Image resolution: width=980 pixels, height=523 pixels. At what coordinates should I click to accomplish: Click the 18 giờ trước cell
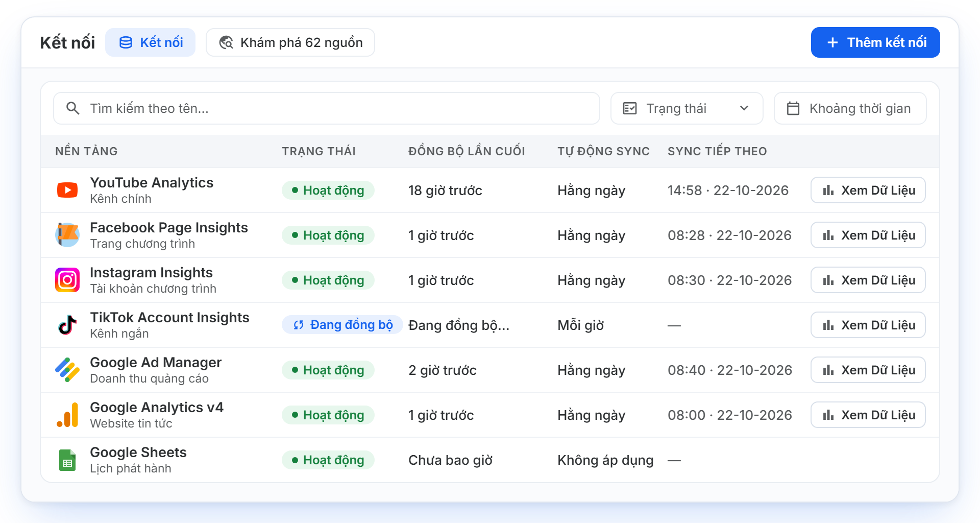(x=445, y=191)
